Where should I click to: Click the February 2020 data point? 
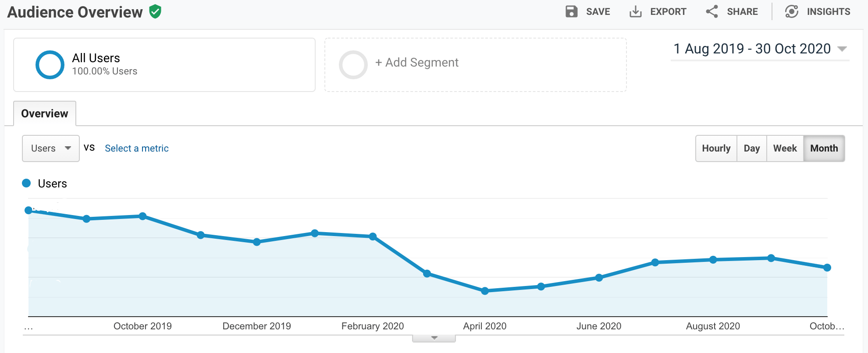(373, 237)
